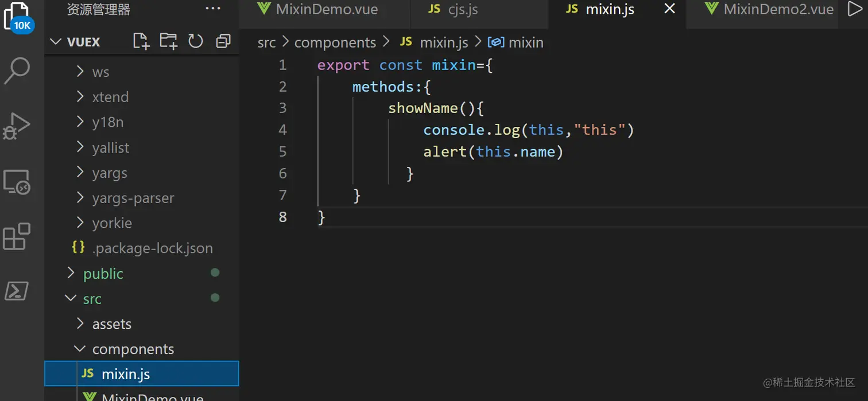Refresh the explorer tree
The image size is (868, 401).
pos(196,41)
